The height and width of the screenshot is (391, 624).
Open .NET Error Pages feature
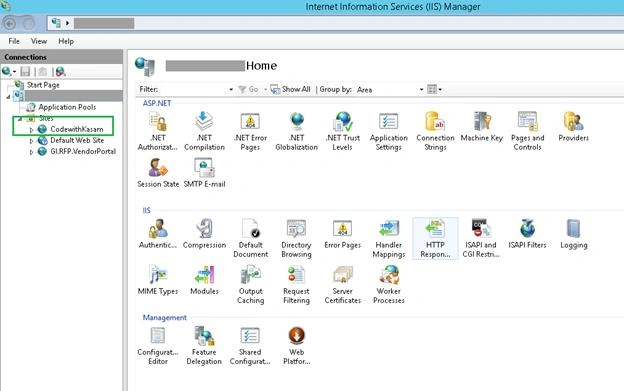pos(250,131)
